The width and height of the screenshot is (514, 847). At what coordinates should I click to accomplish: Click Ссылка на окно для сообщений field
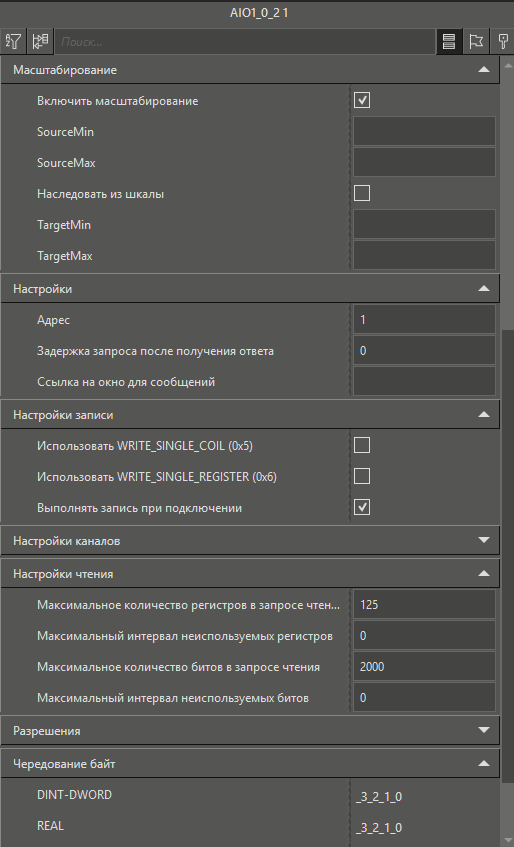click(424, 382)
